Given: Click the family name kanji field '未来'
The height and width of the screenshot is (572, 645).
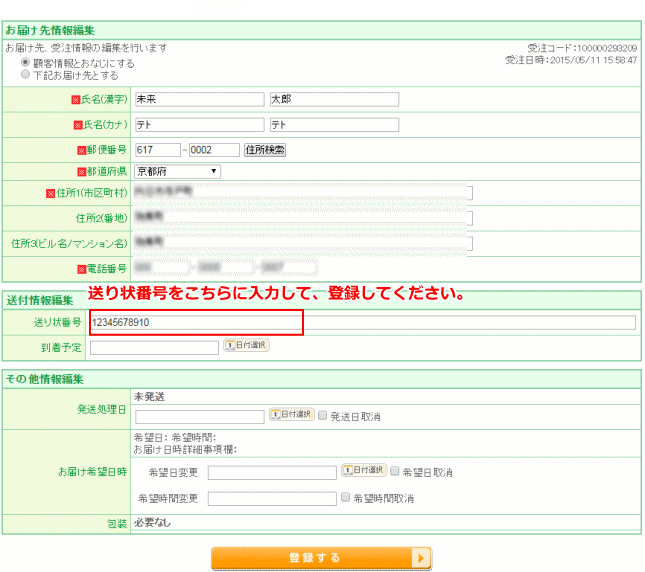Looking at the screenshot, I should coord(200,100).
